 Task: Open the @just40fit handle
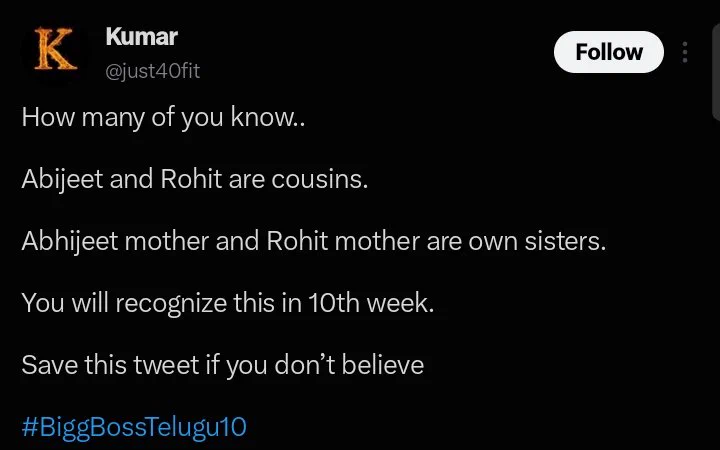tap(152, 71)
